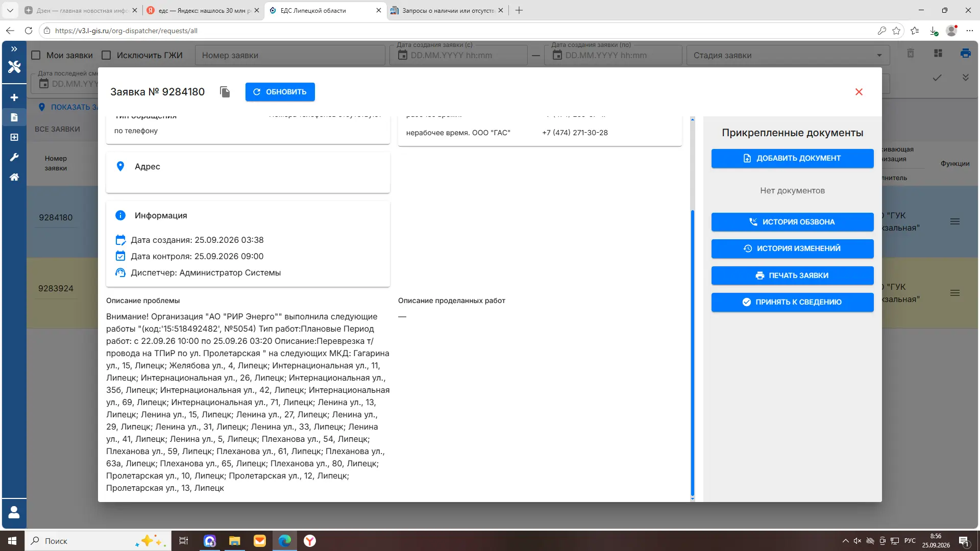Image resolution: width=980 pixels, height=551 pixels.
Task: Select the wrench icon in left sidebar
Action: point(14,157)
